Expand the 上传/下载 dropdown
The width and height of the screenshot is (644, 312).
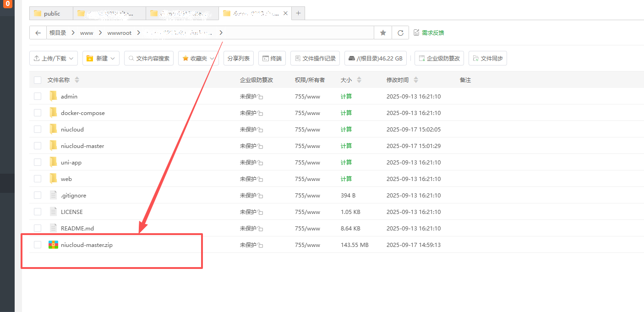[54, 58]
